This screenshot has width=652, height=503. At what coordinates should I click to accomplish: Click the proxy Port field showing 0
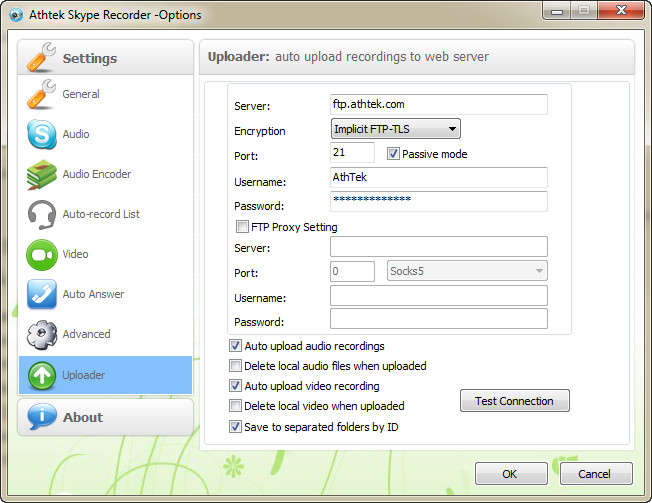(352, 271)
